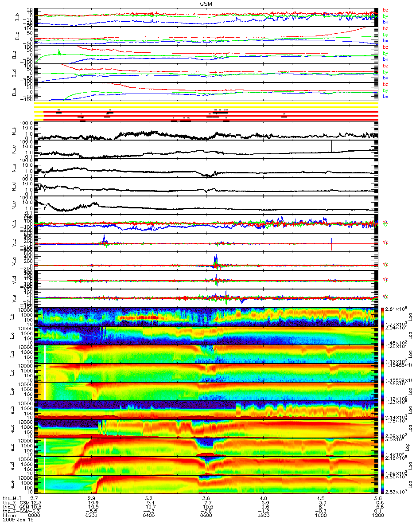Click the GSM plot title
This screenshot has height=532, width=412.
[206, 4]
